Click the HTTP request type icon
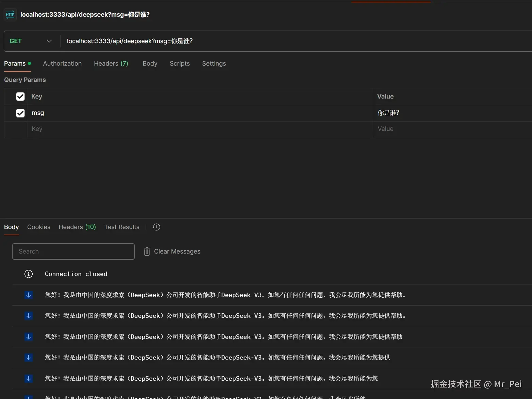The width and height of the screenshot is (532, 399). click(x=10, y=14)
